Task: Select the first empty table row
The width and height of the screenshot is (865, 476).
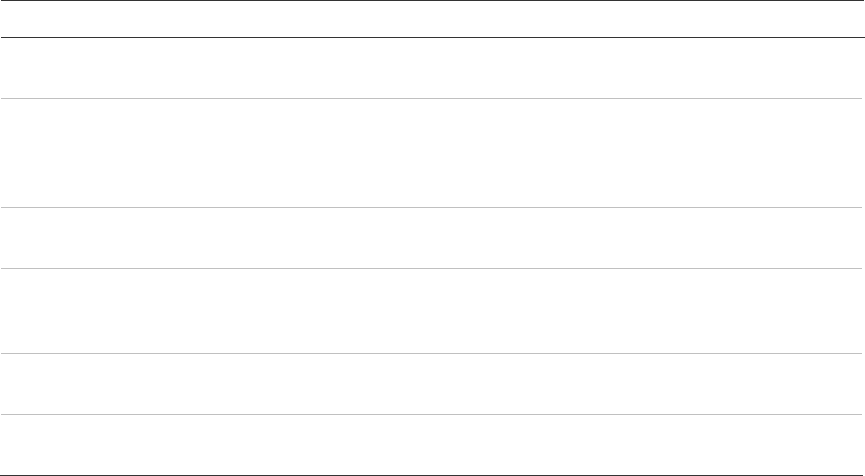Action: click(x=430, y=68)
